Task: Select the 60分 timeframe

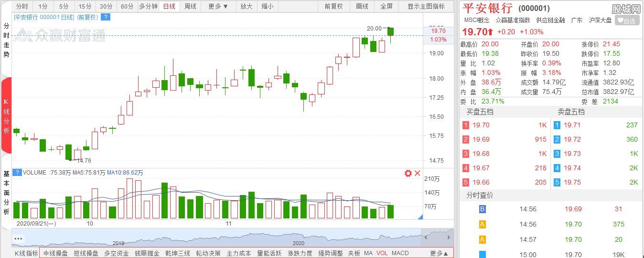Action: pos(127,7)
